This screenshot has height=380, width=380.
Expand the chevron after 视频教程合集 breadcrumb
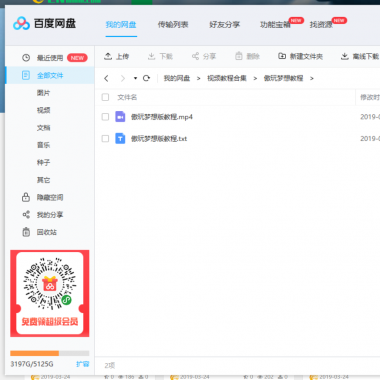(255, 78)
